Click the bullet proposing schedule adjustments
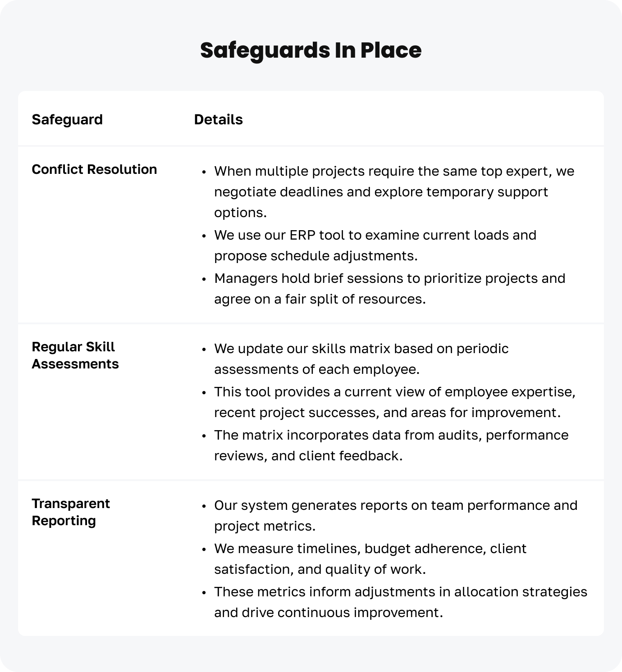Image resolution: width=622 pixels, height=672 pixels. (375, 245)
